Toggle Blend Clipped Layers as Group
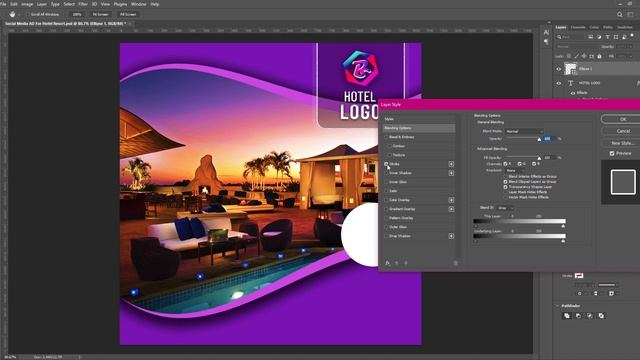 (x=505, y=182)
